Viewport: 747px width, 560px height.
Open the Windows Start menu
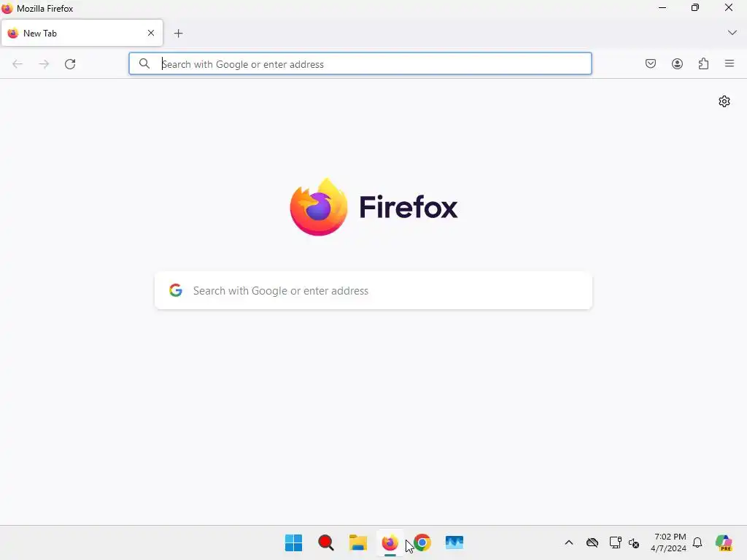(x=293, y=542)
